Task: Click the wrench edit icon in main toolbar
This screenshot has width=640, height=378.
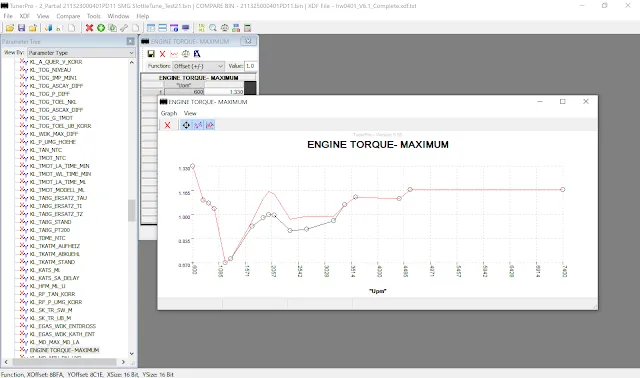Action: [x=124, y=28]
